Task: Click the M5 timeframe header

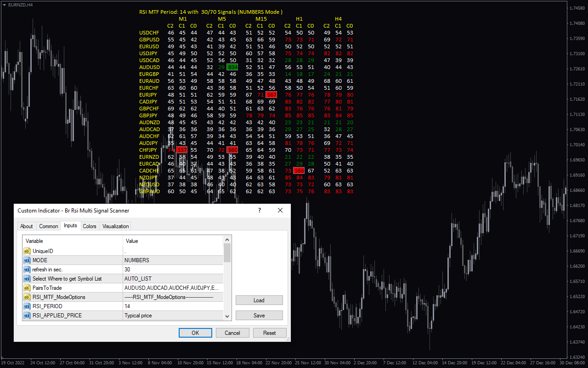Action: (x=222, y=19)
